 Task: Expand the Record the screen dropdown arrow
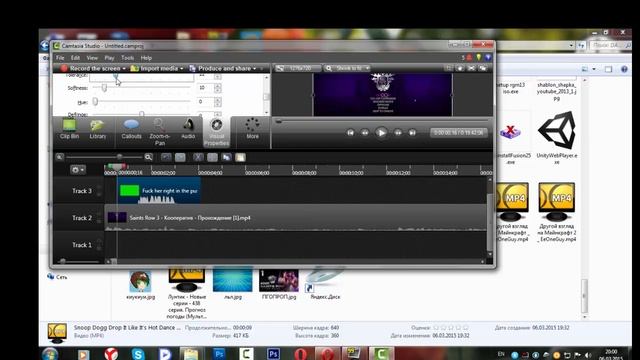(124, 69)
